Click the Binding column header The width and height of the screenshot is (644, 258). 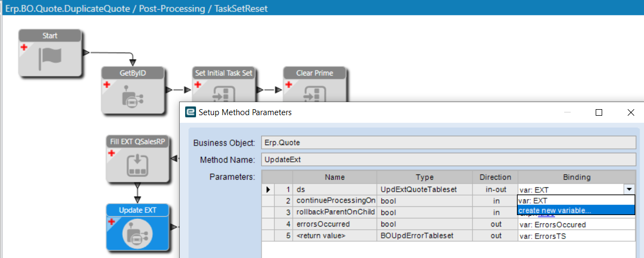tap(576, 178)
